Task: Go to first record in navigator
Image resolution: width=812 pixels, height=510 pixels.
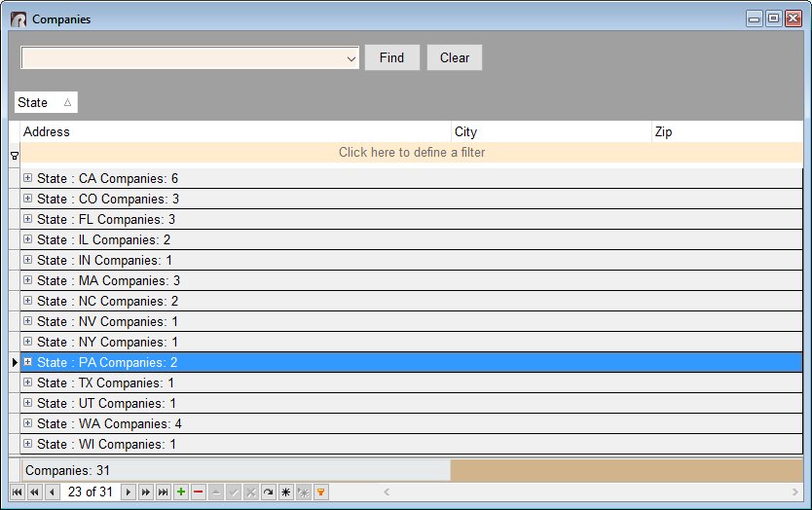Action: [x=17, y=492]
